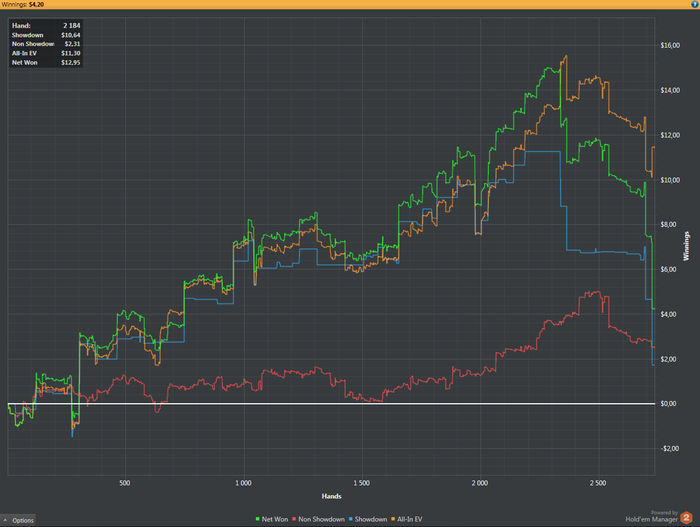Click the Winnings: $4,20 title text
This screenshot has width=700, height=527.
(23, 4)
